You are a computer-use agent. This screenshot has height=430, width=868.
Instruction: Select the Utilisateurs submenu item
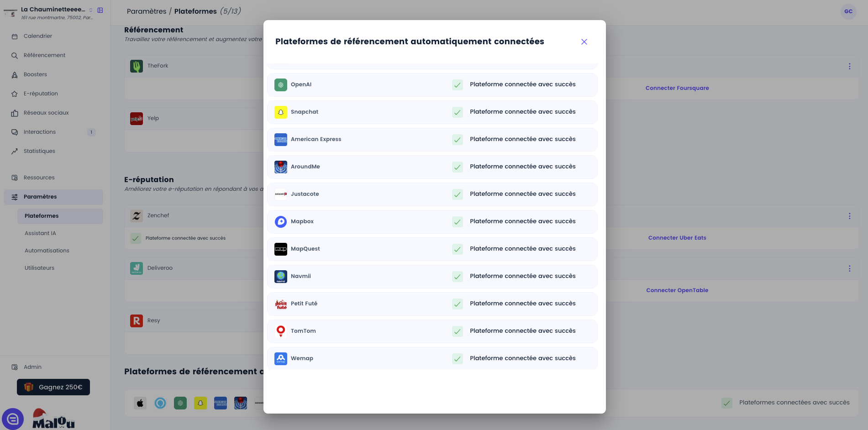[60, 268]
